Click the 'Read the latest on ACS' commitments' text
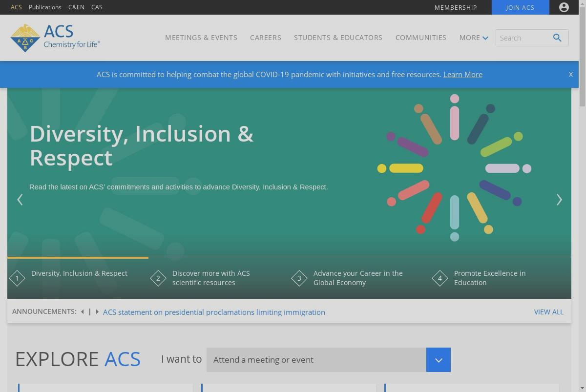The width and height of the screenshot is (586, 392). click(x=179, y=187)
